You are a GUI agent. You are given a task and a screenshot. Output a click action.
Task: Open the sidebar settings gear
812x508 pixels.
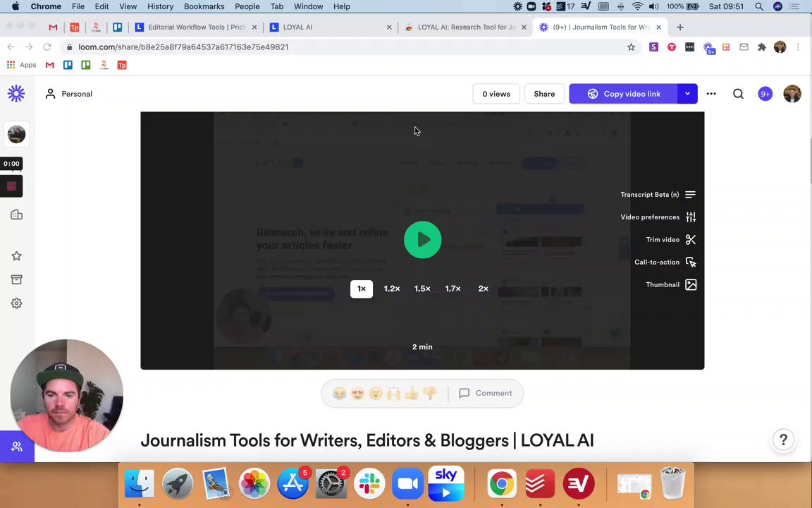pos(17,303)
